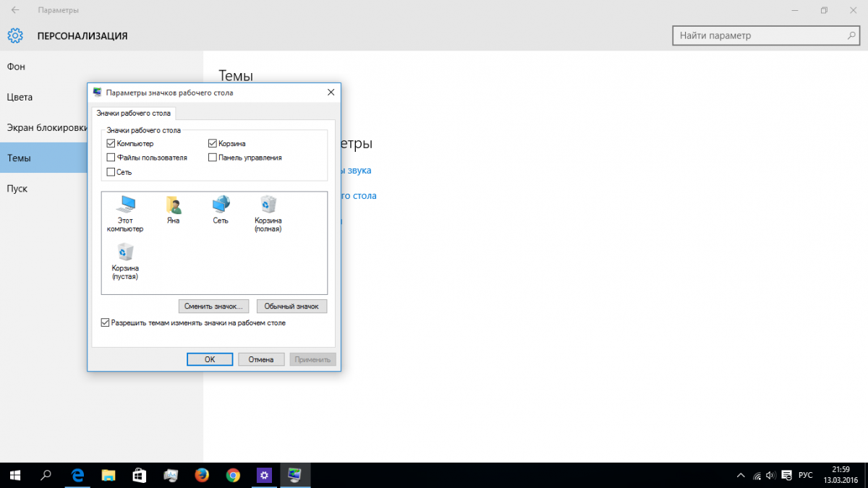This screenshot has width=868, height=488.
Task: Select the Корзина (пустая) icon
Action: [x=124, y=262]
